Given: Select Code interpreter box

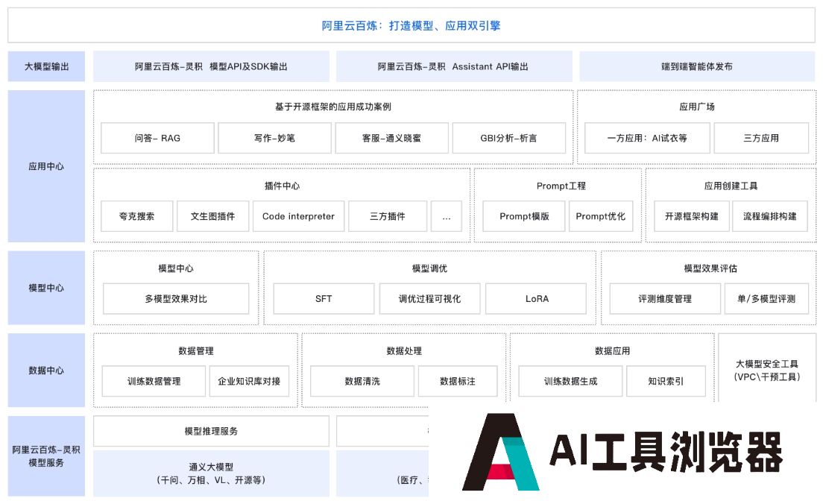Looking at the screenshot, I should (298, 216).
